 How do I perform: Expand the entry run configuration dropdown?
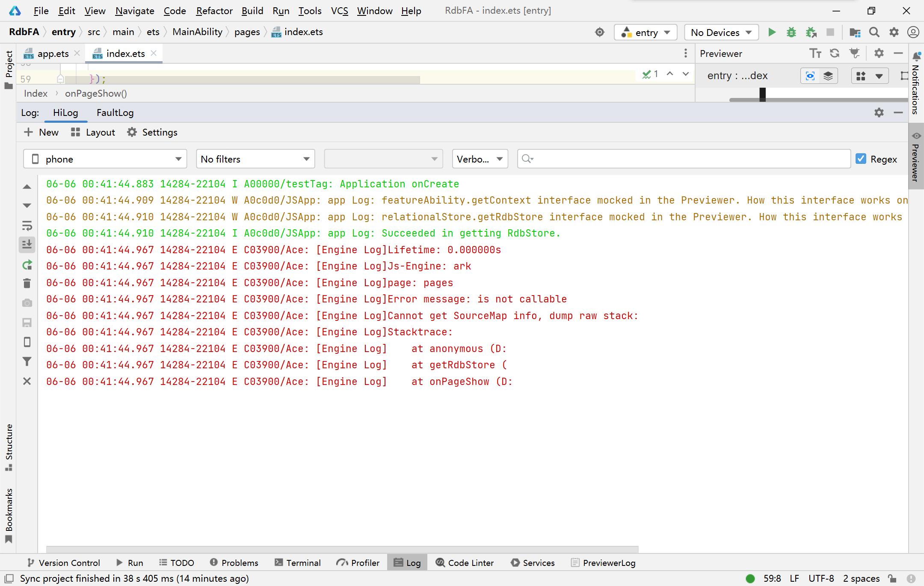tap(646, 33)
